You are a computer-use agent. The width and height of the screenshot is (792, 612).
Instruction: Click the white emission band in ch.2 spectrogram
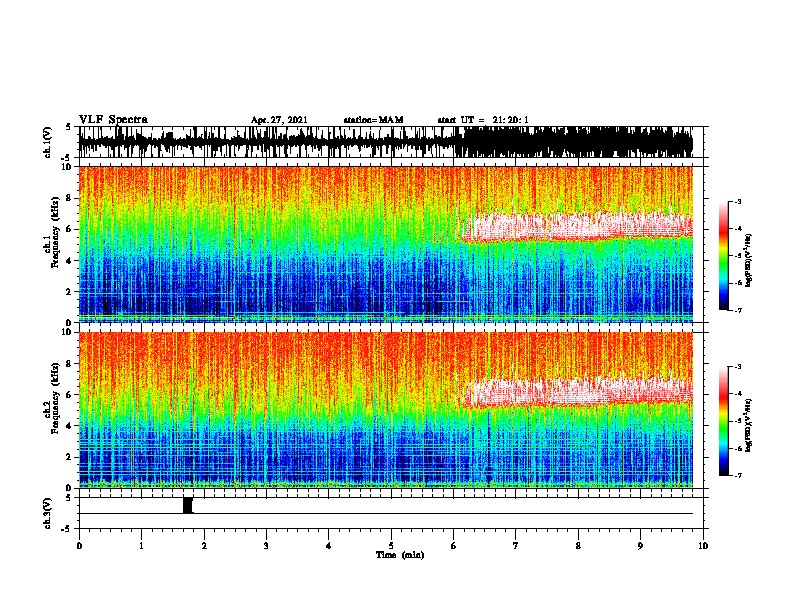click(x=577, y=392)
